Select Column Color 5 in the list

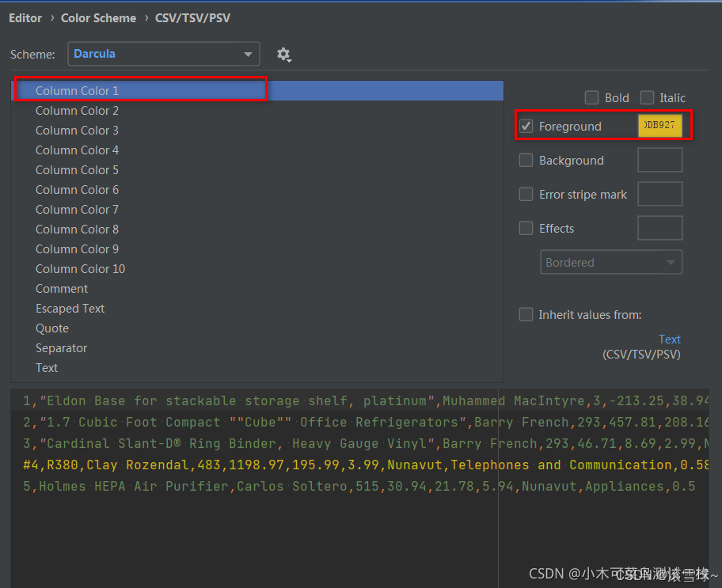(x=257, y=170)
